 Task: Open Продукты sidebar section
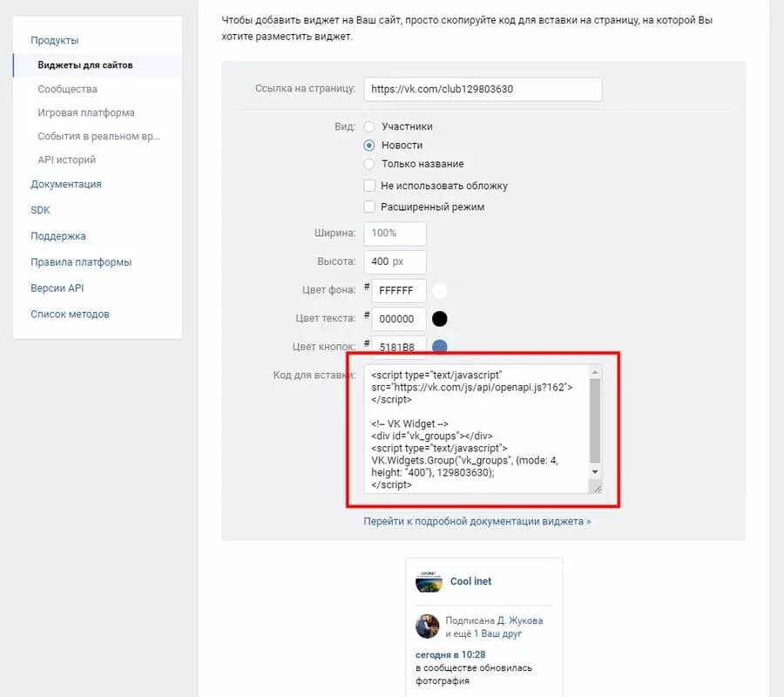click(x=55, y=40)
